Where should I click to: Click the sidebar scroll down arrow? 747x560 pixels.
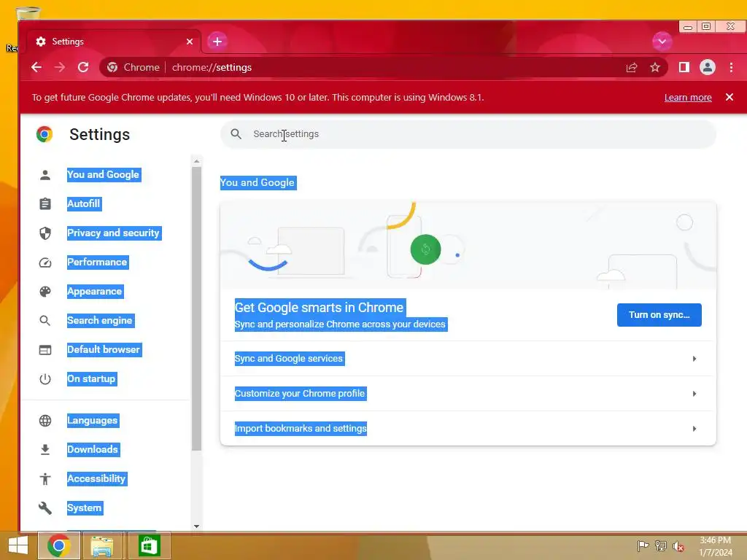click(196, 526)
